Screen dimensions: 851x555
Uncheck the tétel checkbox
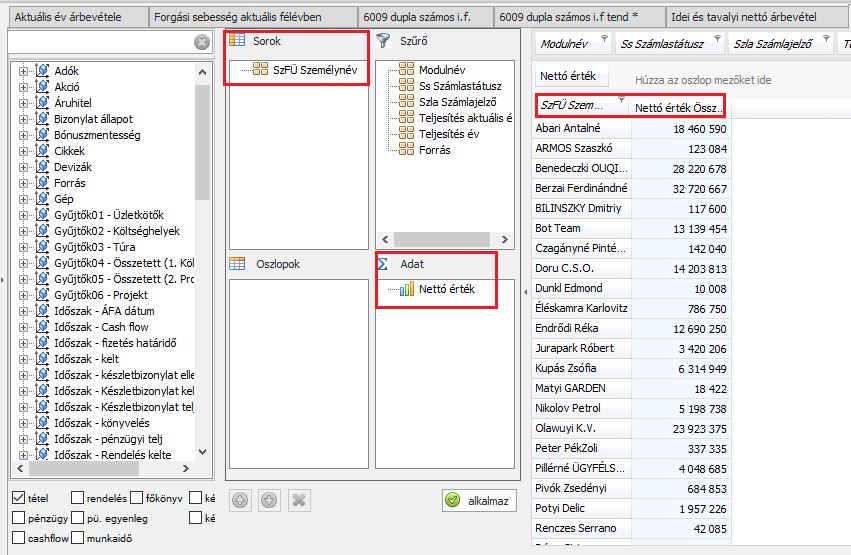point(19,498)
